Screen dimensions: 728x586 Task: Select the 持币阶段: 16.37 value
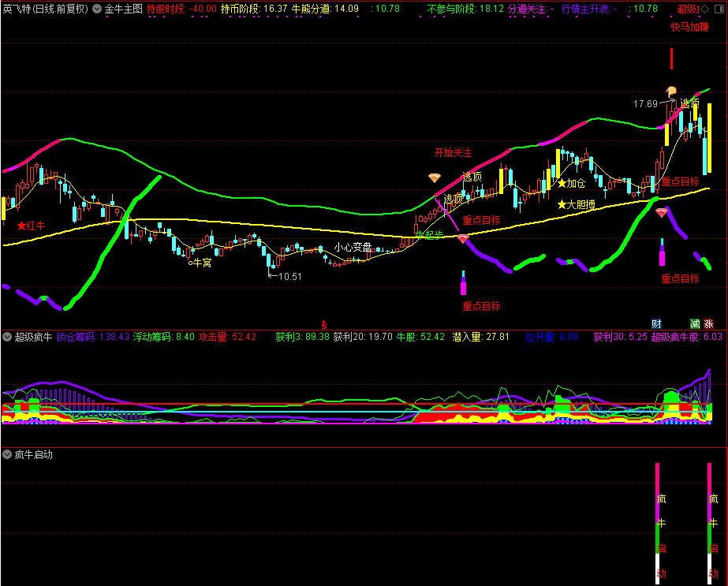[x=254, y=9]
